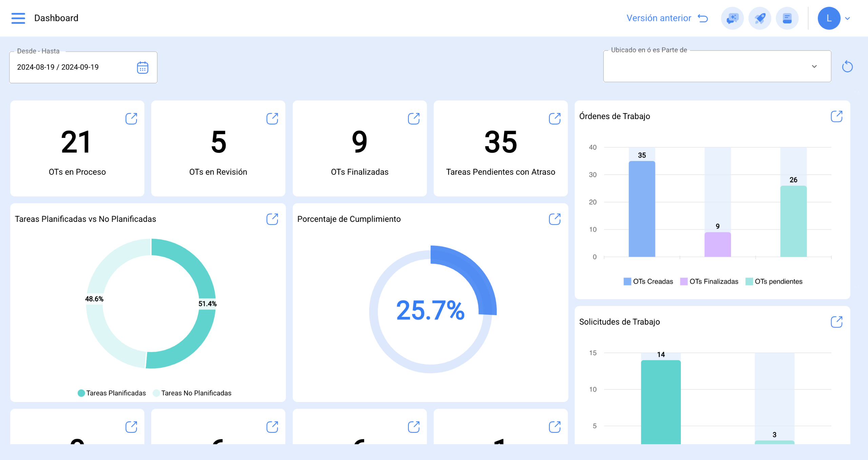Open Porcentaje de Cumplimiento detail icon
868x460 pixels.
click(x=555, y=219)
